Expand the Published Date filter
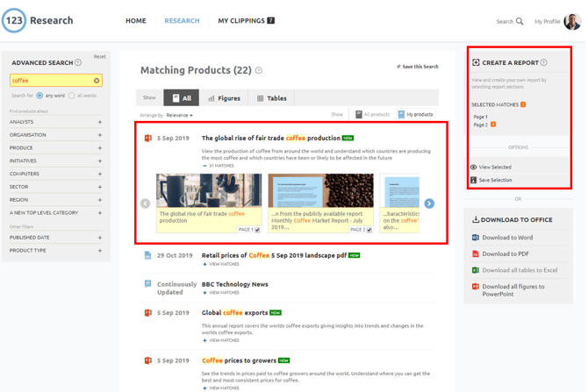Image resolution: width=588 pixels, height=392 pixels. pyautogui.click(x=100, y=238)
